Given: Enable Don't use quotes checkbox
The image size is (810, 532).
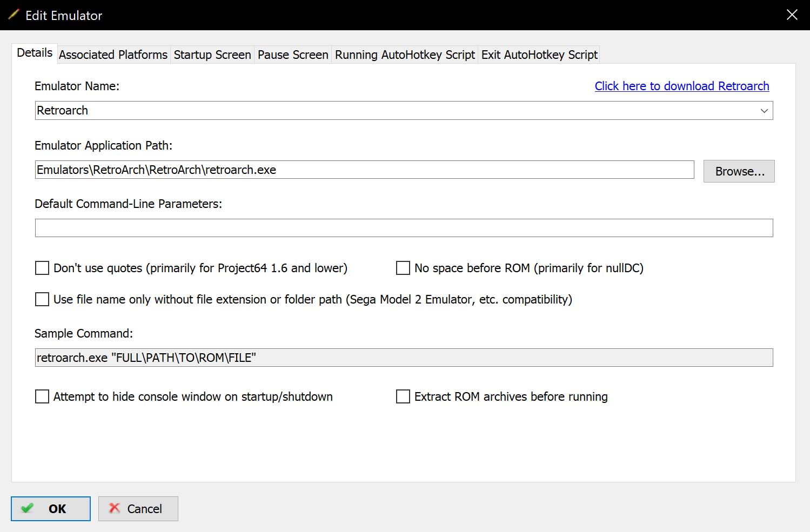Looking at the screenshot, I should click(x=42, y=268).
